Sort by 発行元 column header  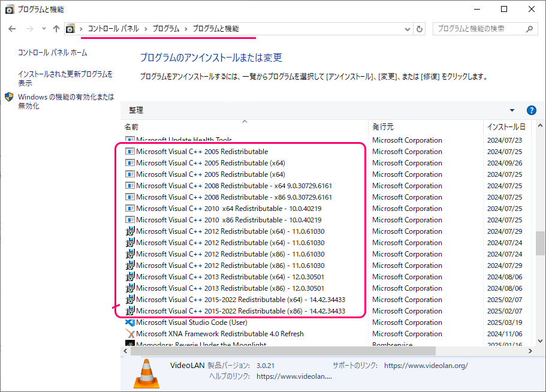426,126
